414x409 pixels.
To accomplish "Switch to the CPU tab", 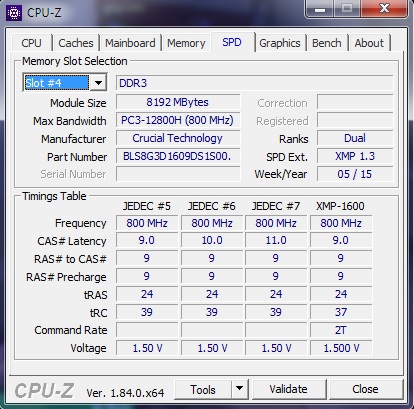I will (x=31, y=43).
